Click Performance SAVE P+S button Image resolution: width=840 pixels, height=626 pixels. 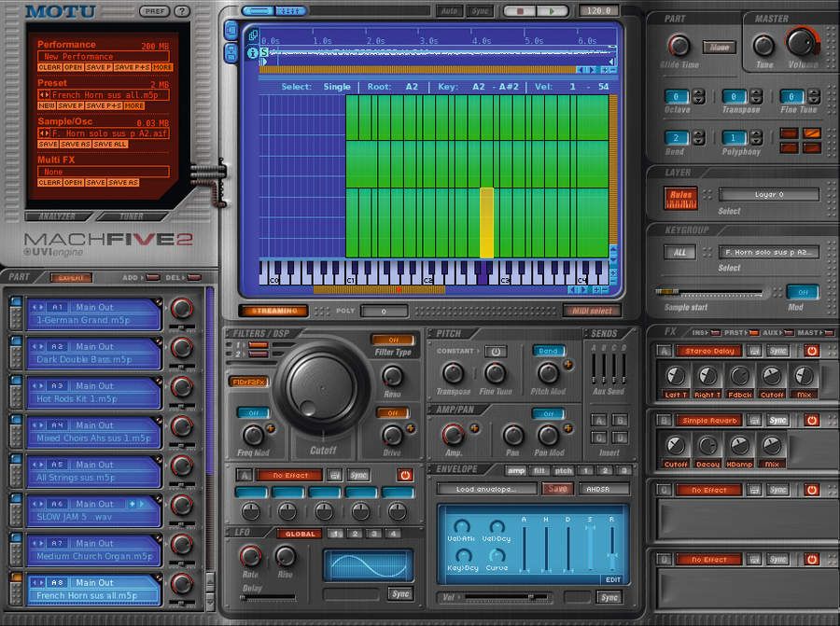[132, 67]
